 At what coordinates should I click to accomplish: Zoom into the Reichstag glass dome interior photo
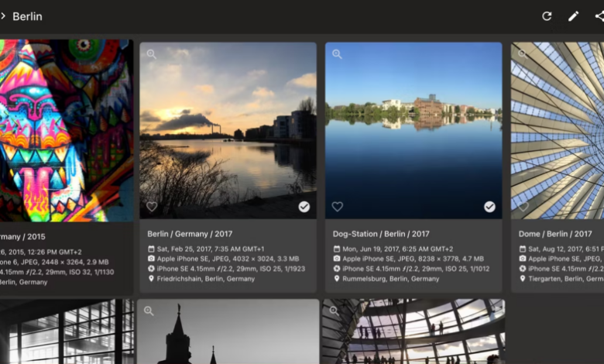[334, 311]
